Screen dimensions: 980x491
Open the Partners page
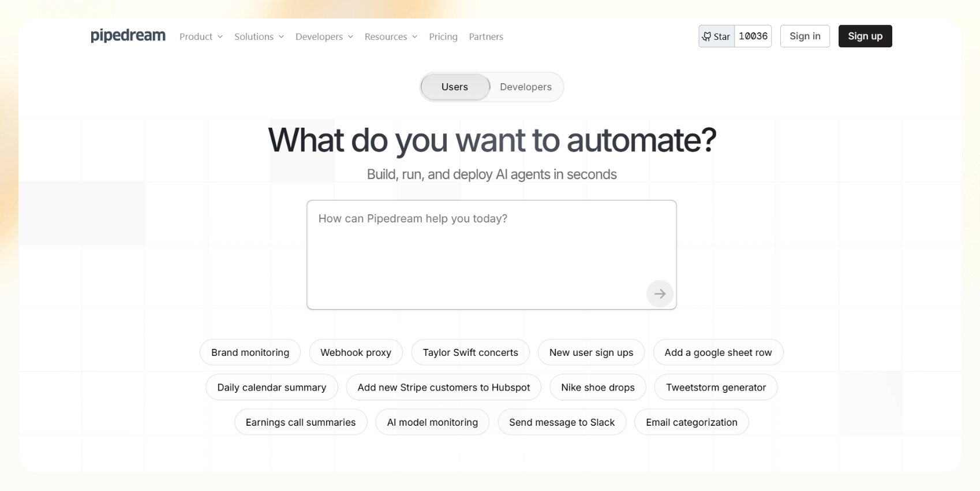pos(486,36)
